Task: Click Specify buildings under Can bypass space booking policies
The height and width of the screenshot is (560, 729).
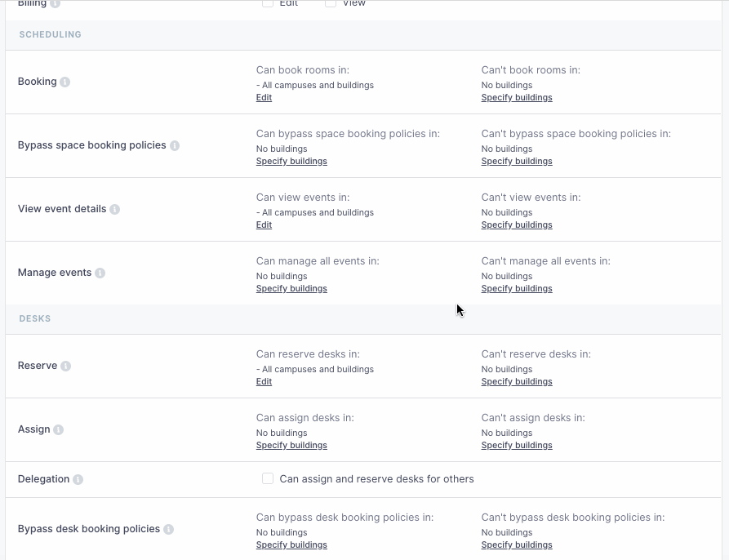Action: coord(291,161)
